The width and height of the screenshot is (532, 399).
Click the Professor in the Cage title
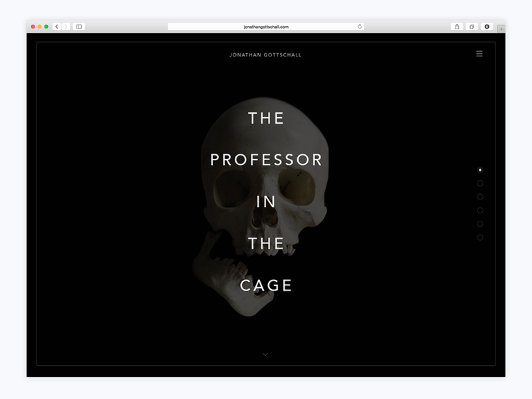click(x=265, y=199)
